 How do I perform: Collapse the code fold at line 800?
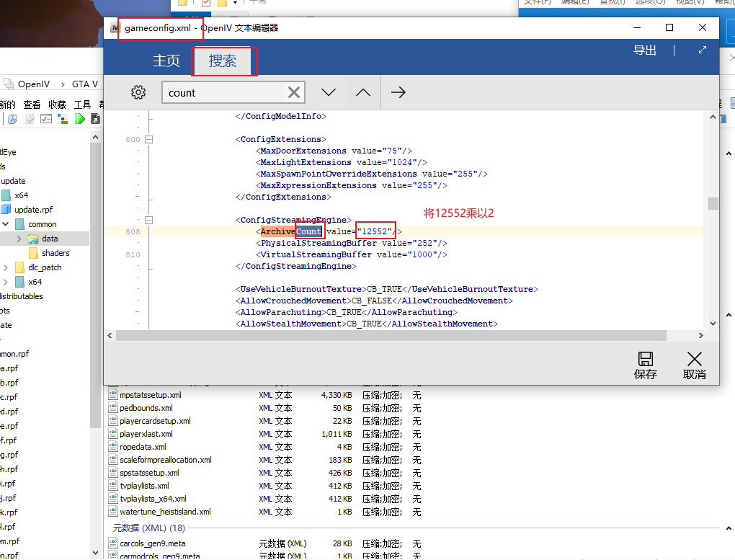point(148,139)
